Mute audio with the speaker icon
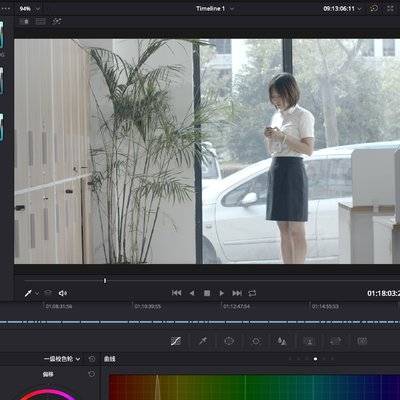Viewport: 400px width, 400px height. 63,293
